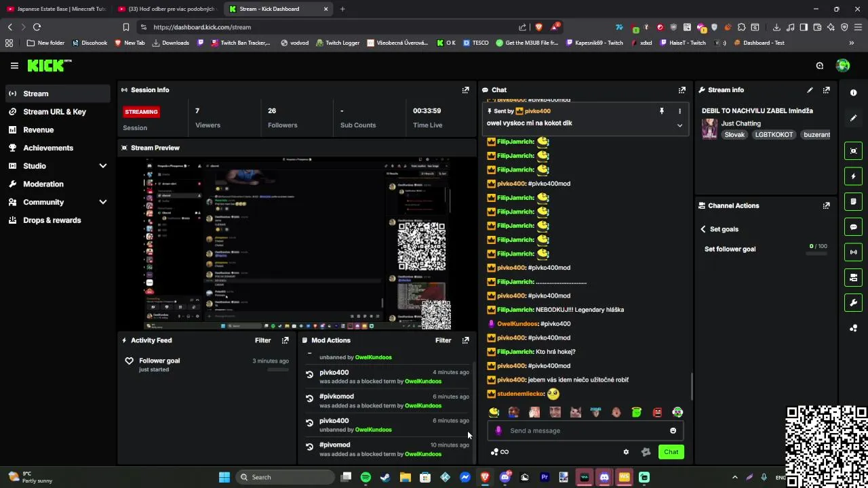This screenshot has width=868, height=488.
Task: Open Achievements in the sidebar
Action: point(58,148)
